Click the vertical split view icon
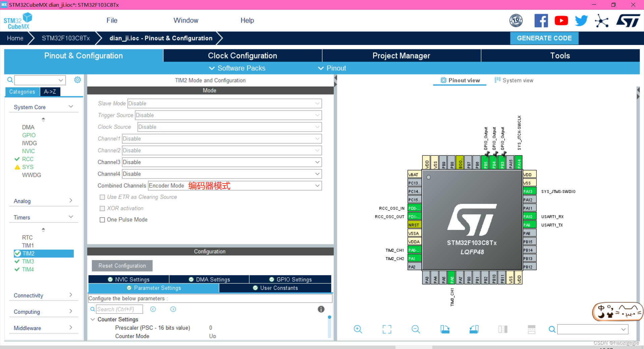This screenshot has width=644, height=349. point(503,329)
